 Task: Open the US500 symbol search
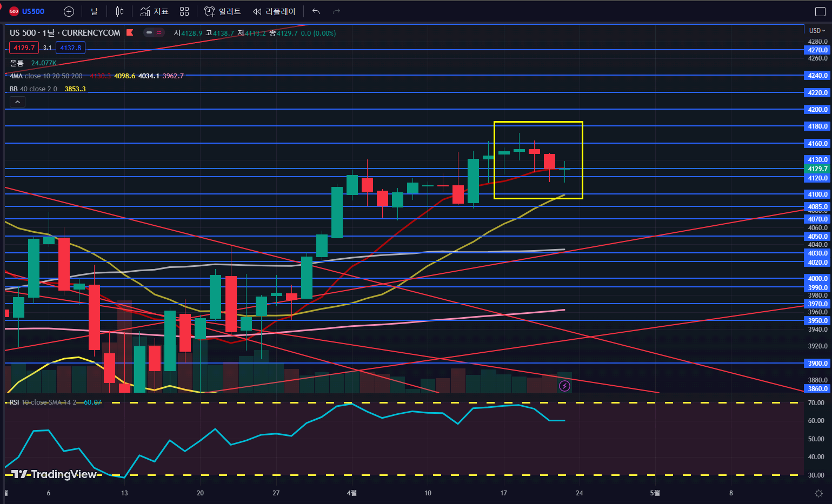pos(27,11)
